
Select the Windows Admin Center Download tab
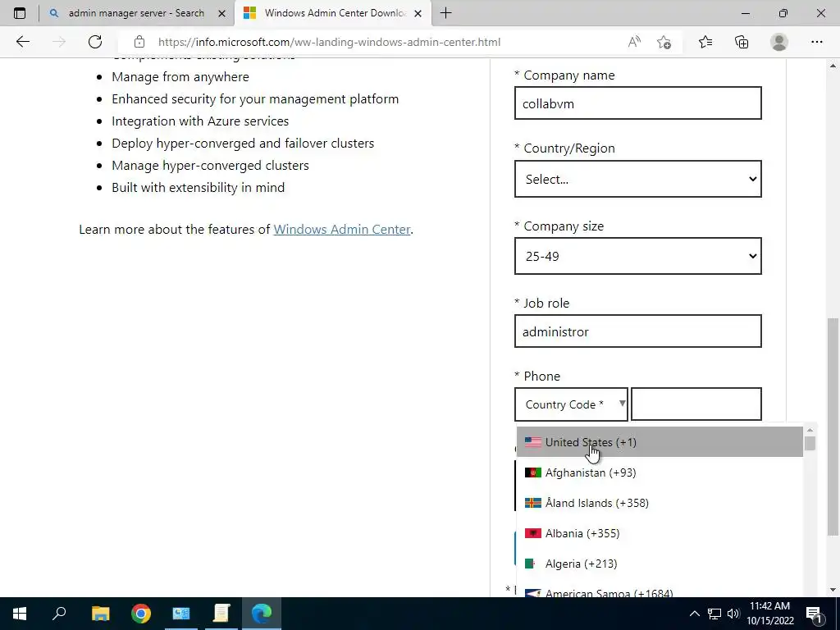pyautogui.click(x=333, y=13)
